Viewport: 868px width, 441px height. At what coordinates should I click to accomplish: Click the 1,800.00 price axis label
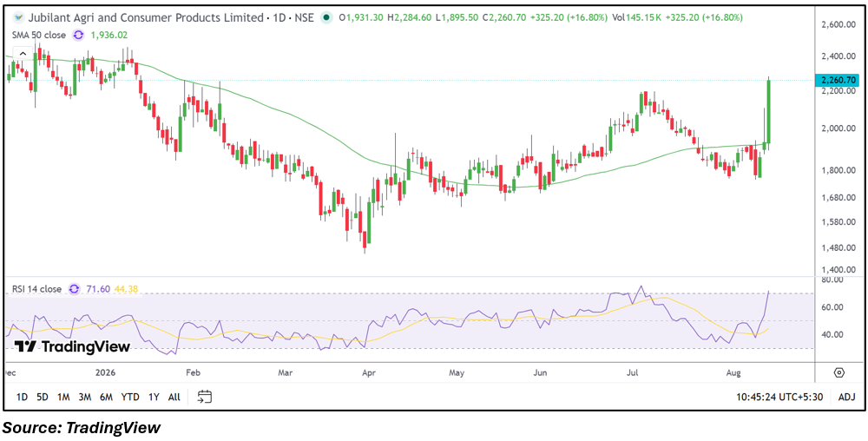click(839, 170)
